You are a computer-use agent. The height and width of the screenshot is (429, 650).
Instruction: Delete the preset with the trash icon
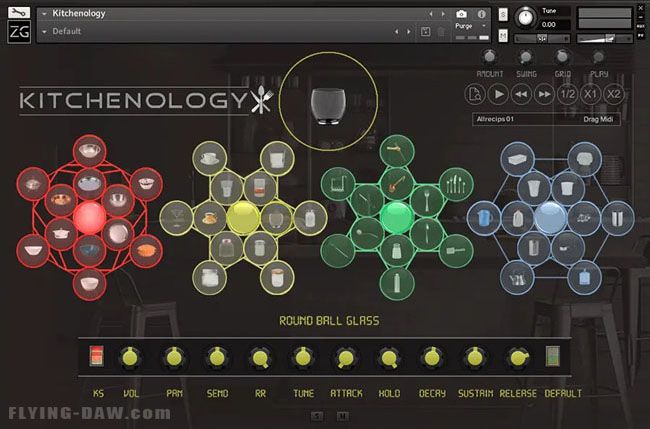click(441, 32)
